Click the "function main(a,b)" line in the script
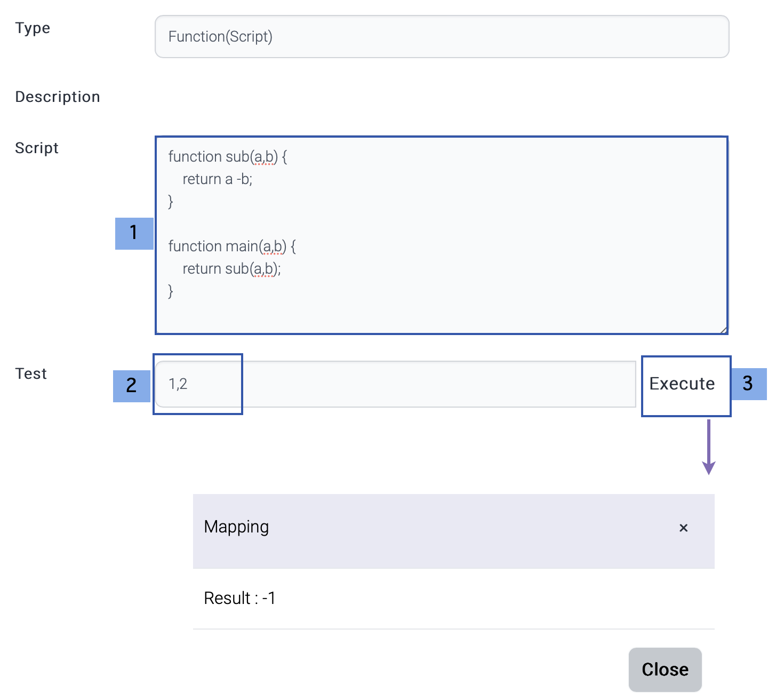 pyautogui.click(x=232, y=246)
